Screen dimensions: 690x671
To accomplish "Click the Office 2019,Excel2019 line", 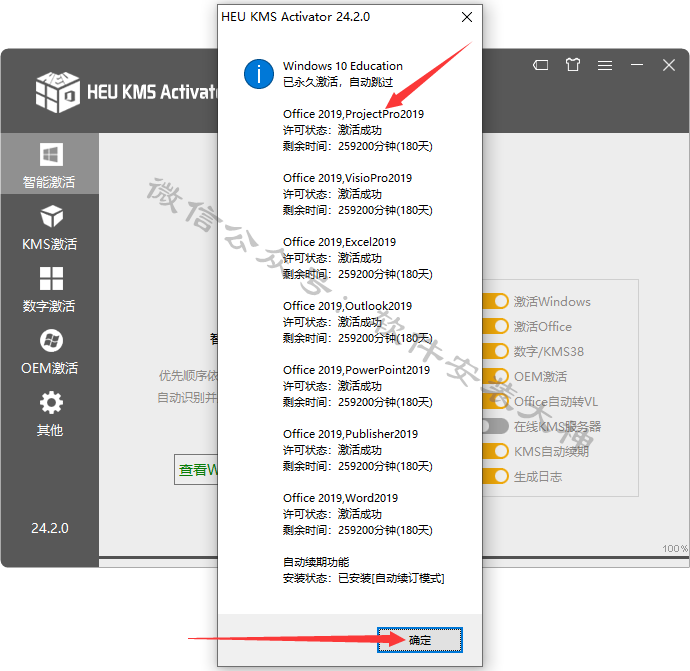I will pos(339,242).
